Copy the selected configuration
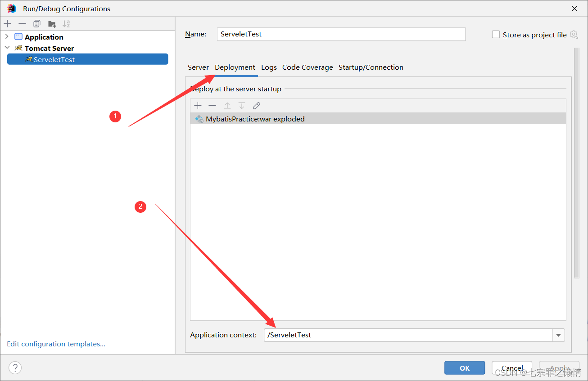 pyautogui.click(x=37, y=23)
